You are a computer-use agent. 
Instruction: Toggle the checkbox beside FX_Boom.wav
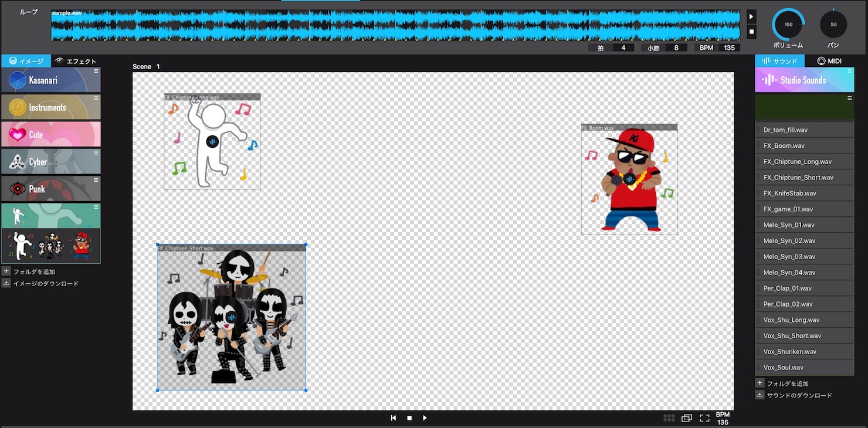pyautogui.click(x=759, y=145)
